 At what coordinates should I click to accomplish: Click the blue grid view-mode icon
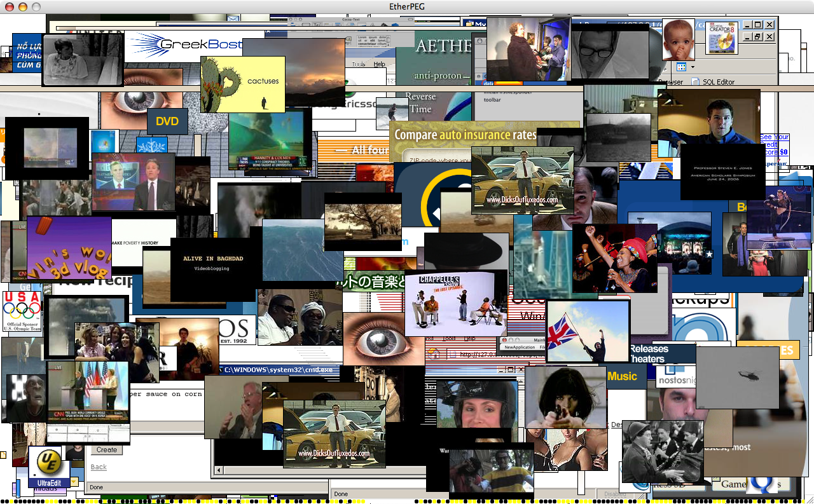pyautogui.click(x=681, y=67)
